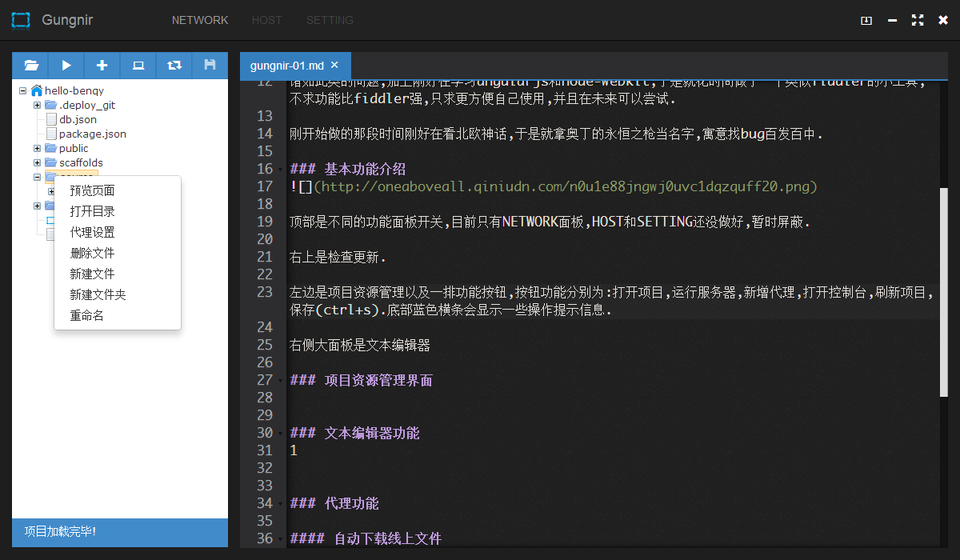Viewport: 960px width, 560px height.
Task: Click the open project folder icon
Action: click(x=30, y=66)
